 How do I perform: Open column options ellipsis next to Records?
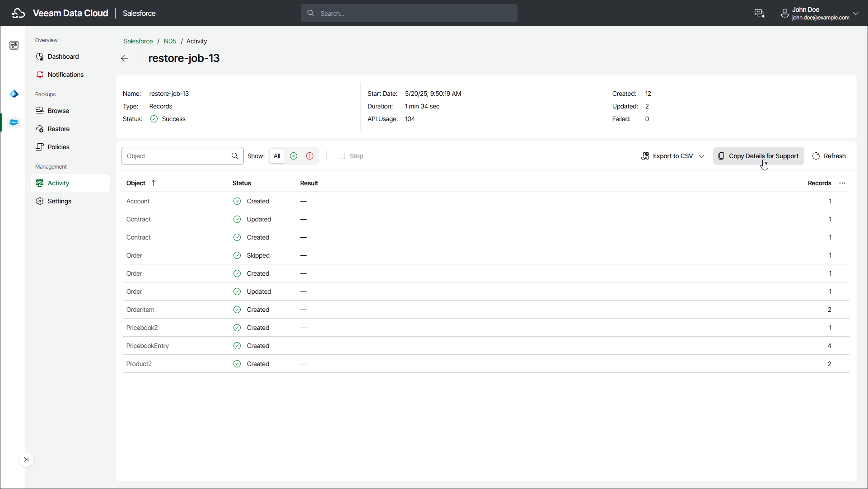[x=842, y=183]
